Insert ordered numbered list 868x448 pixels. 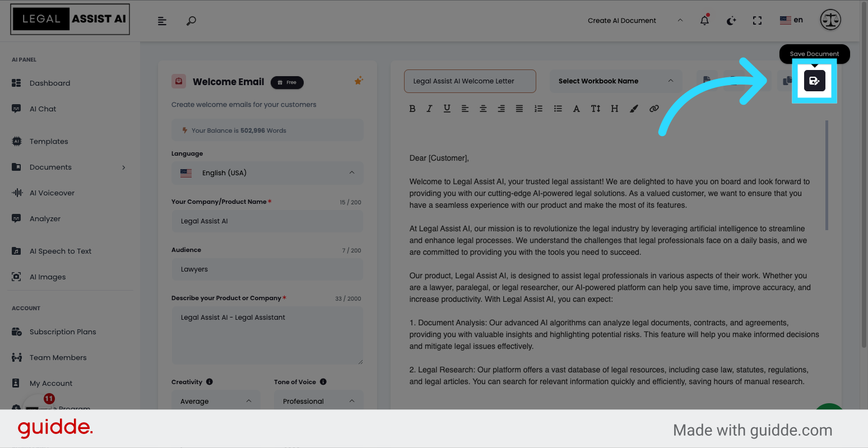point(539,109)
